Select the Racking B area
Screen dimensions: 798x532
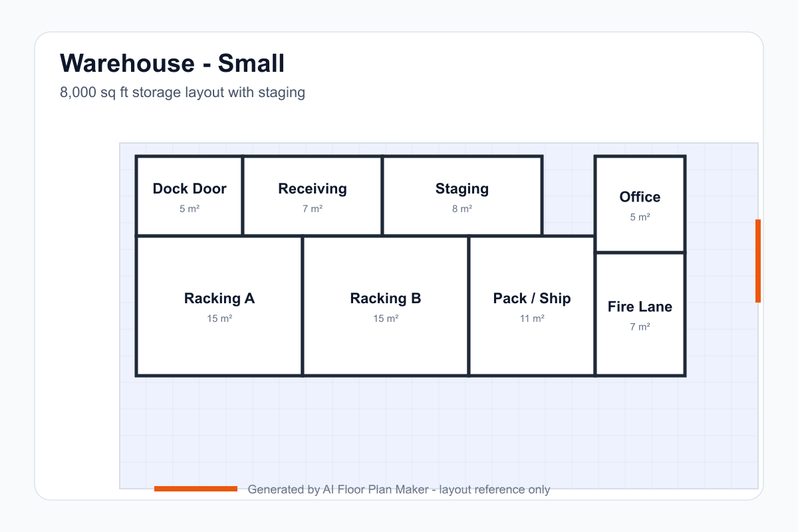pyautogui.click(x=386, y=306)
